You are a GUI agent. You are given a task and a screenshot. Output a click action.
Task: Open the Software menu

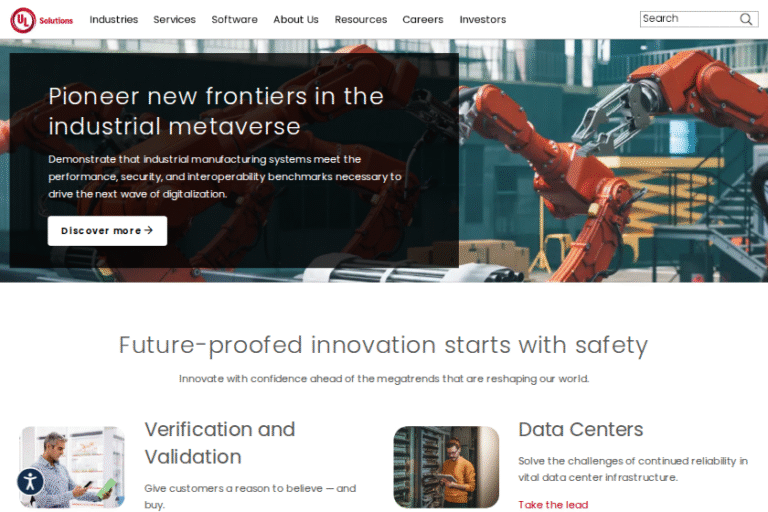coord(235,20)
